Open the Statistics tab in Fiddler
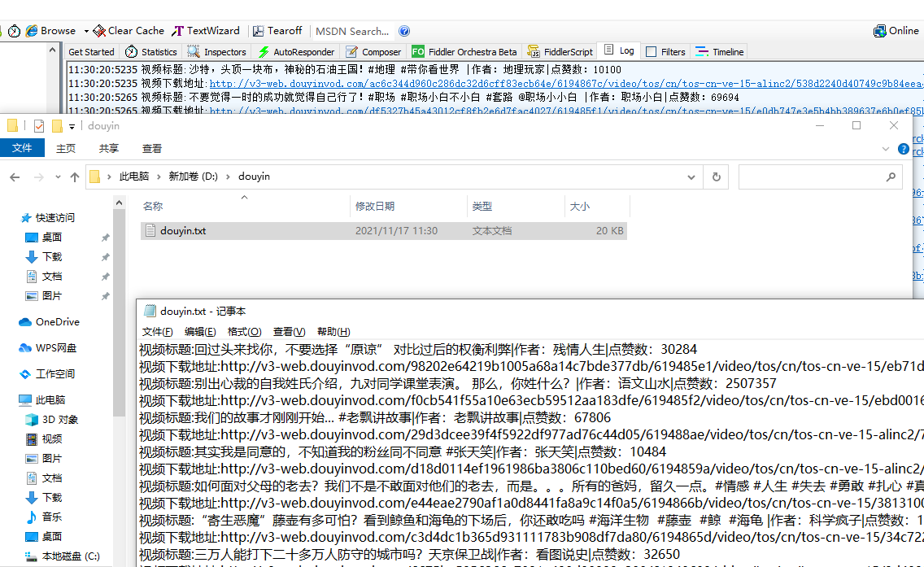 point(150,52)
